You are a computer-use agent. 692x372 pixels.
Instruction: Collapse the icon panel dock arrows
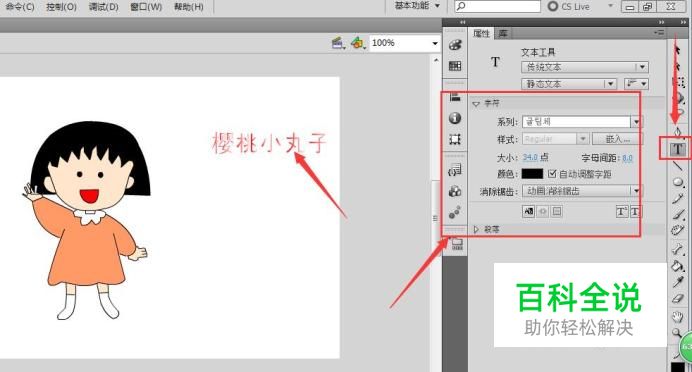463,22
